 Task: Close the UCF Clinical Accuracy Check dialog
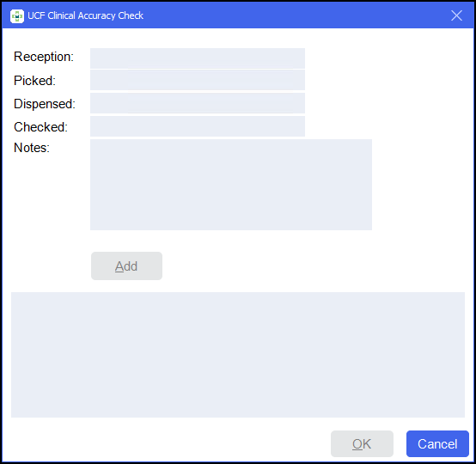[x=456, y=15]
